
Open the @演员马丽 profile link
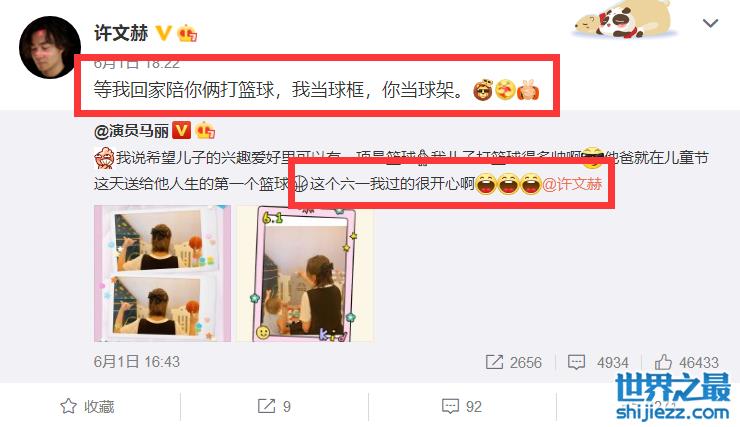coord(131,131)
